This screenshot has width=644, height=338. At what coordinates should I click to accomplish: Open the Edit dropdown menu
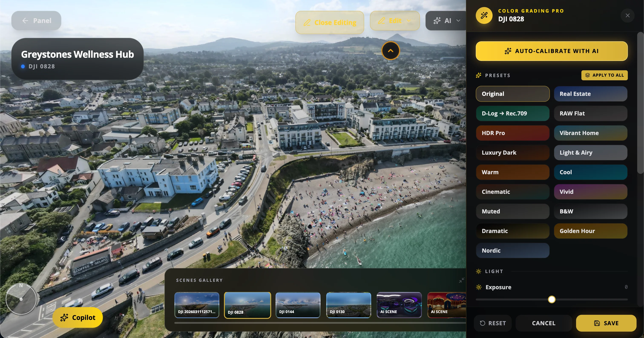[x=395, y=20]
